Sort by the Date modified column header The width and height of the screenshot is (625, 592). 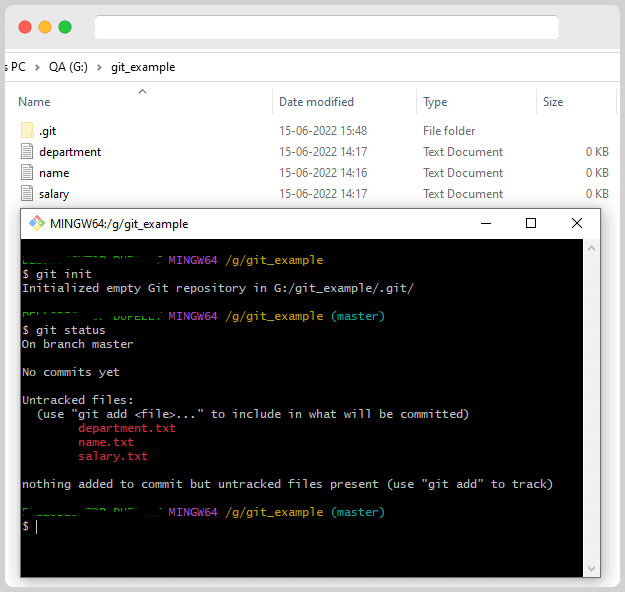316,102
